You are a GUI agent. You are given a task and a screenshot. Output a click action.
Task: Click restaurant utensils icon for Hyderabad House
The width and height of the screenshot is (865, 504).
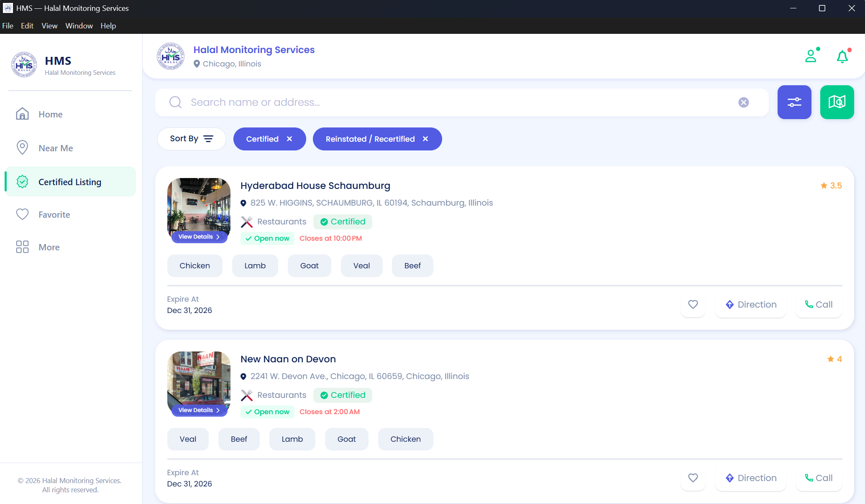click(x=247, y=222)
